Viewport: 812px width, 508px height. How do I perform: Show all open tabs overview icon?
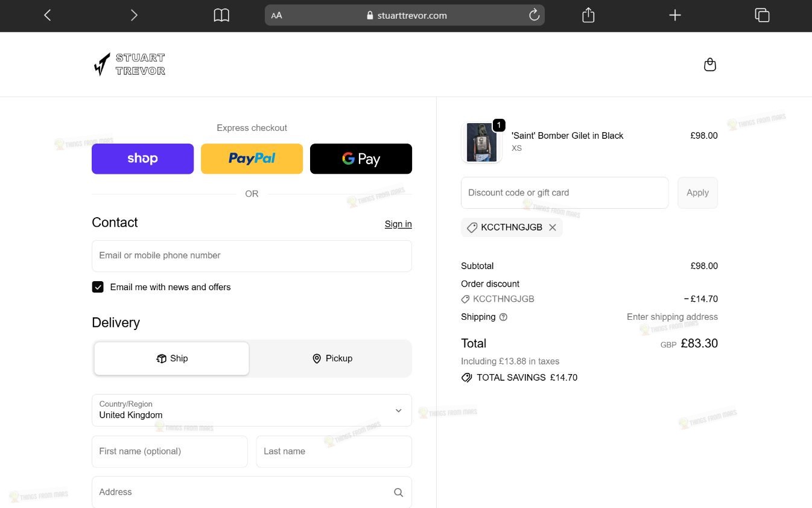click(x=762, y=16)
